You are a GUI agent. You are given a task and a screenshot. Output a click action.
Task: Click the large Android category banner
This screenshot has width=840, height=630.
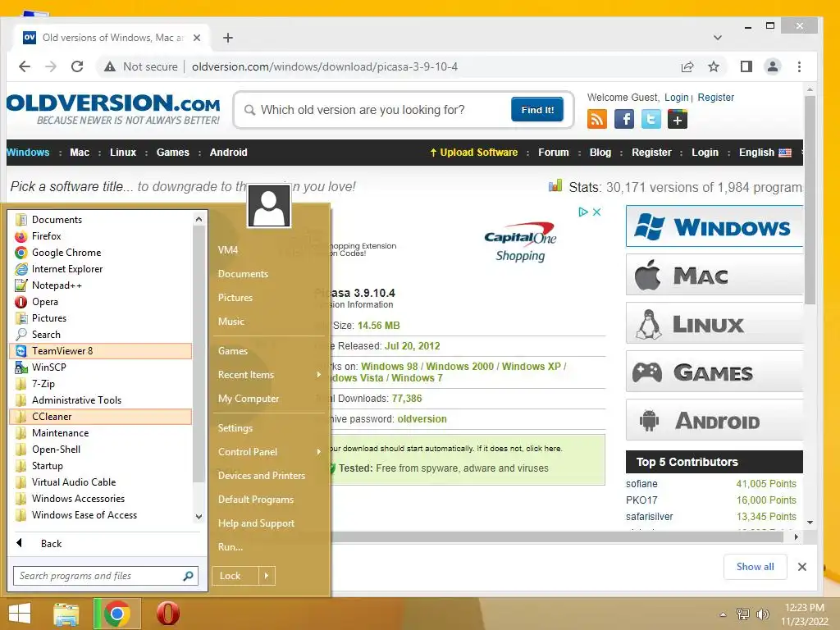(x=714, y=421)
